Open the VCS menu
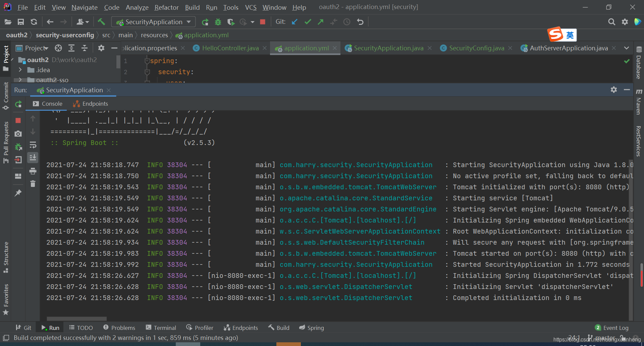The image size is (644, 346). (x=251, y=7)
